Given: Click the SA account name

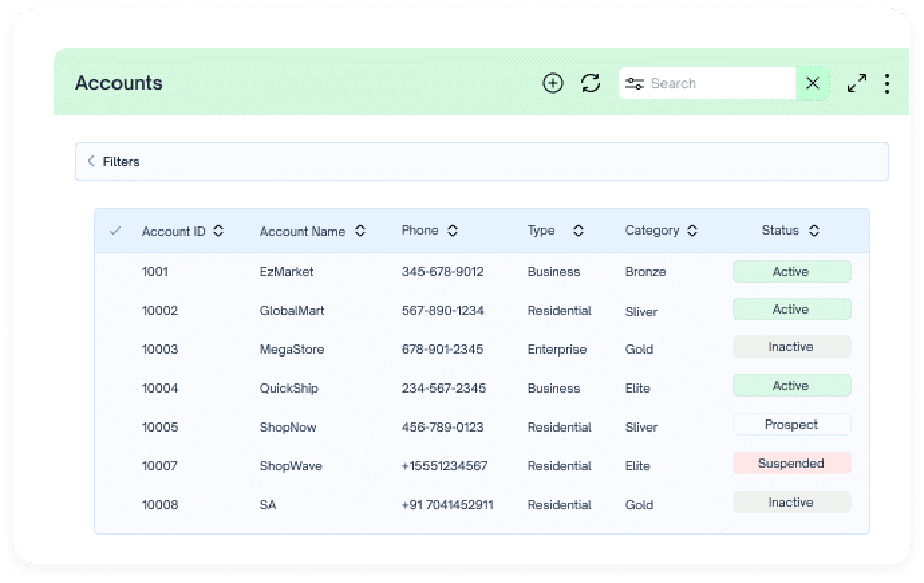Looking at the screenshot, I should [268, 505].
